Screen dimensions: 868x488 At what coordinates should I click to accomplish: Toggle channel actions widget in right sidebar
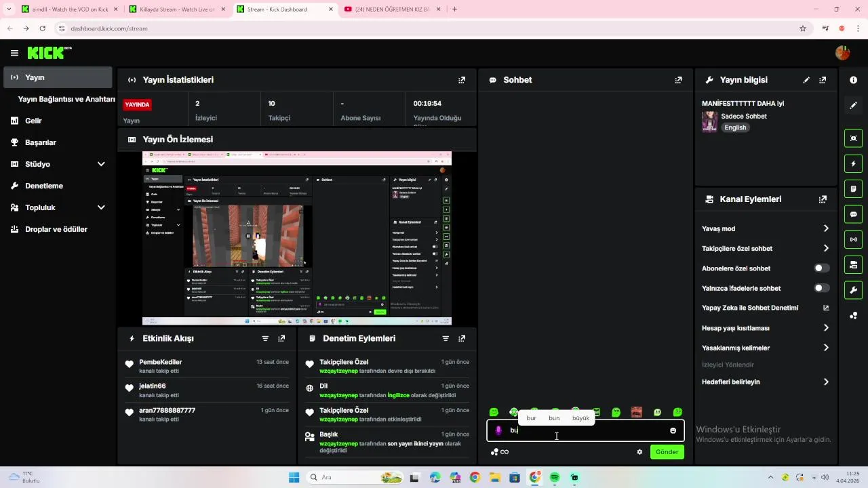click(x=853, y=264)
